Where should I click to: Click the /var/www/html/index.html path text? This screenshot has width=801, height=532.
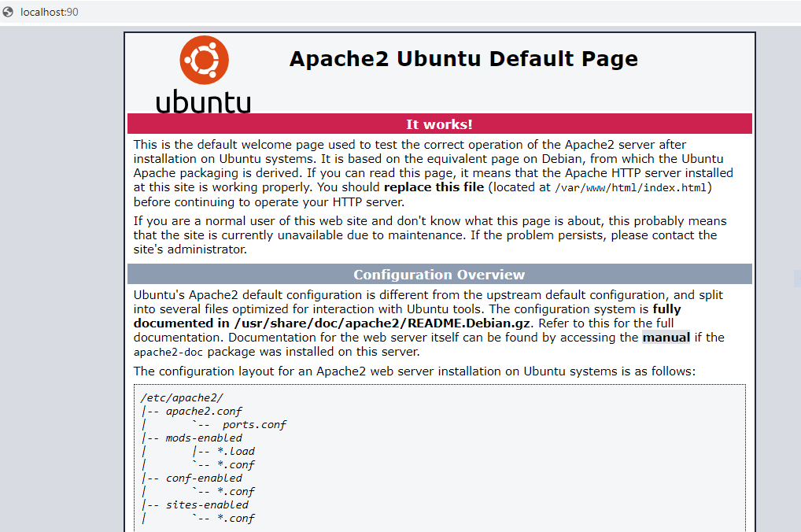tap(631, 187)
